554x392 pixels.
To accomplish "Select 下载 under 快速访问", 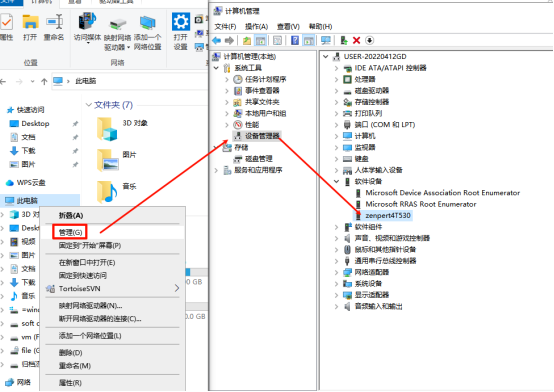I will coord(28,151).
